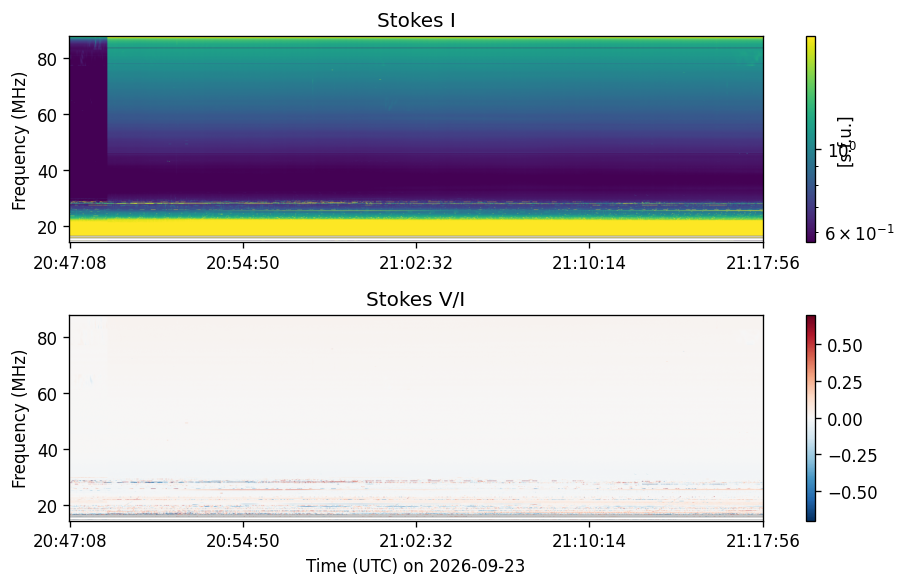The height and width of the screenshot is (587, 906).
Task: Click the 40 MHz tick on Stokes V/I
Action: 46,450
